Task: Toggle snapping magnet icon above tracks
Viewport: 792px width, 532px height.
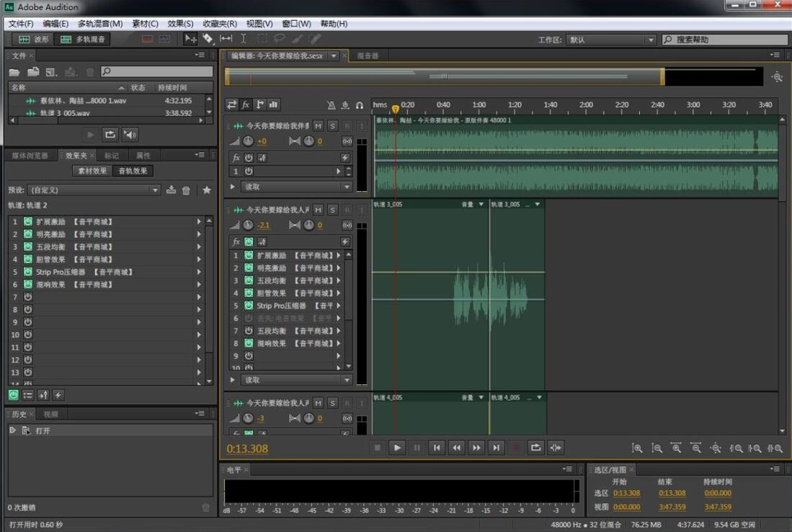Action: [360, 105]
